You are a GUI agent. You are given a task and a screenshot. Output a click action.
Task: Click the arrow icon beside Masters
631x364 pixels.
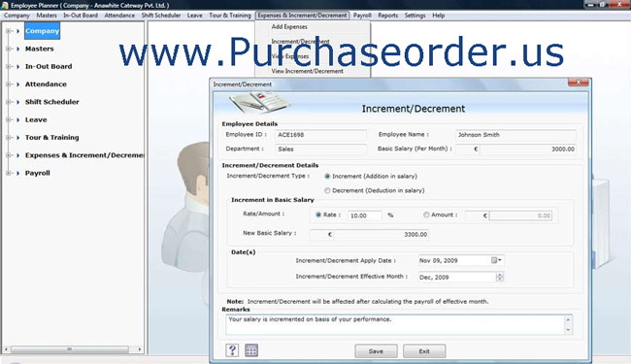18,49
